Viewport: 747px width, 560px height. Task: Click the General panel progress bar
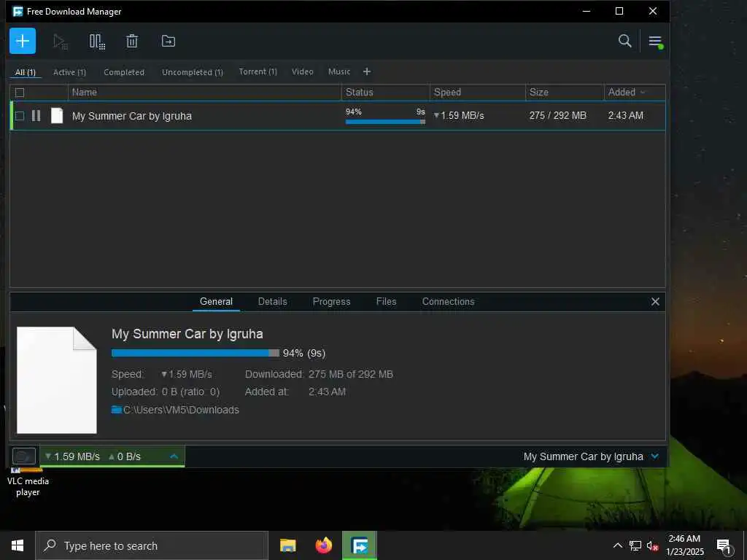point(196,353)
